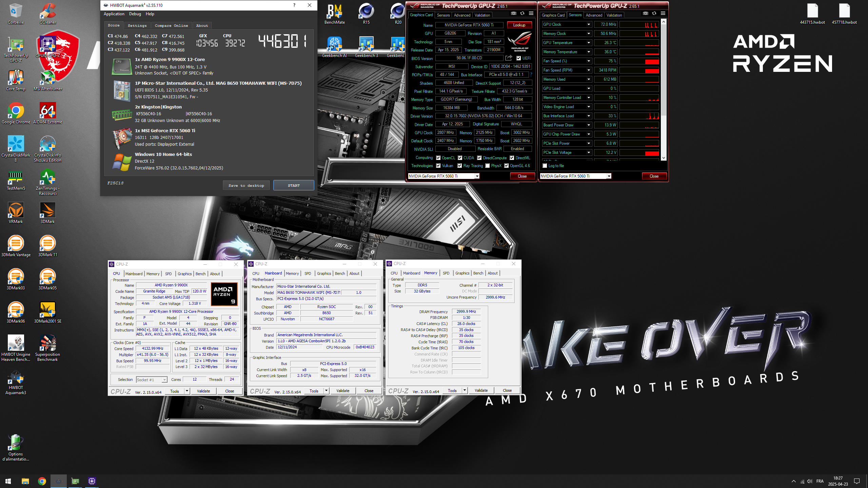Click refresh icon in GPU-Z Sensors window
Viewport: 868px width, 488px height.
(654, 14)
